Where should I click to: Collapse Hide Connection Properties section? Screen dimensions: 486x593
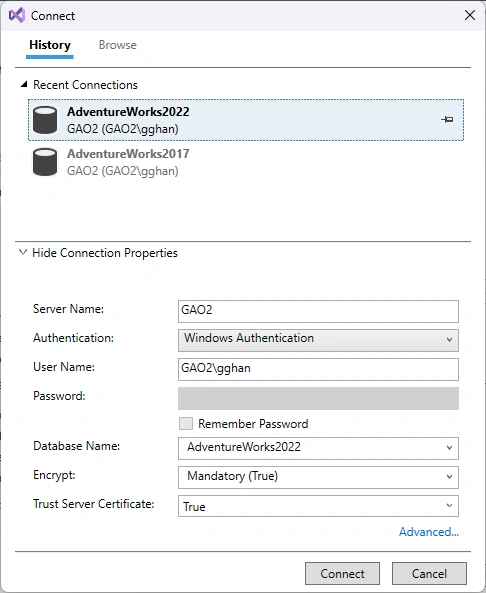(x=23, y=252)
